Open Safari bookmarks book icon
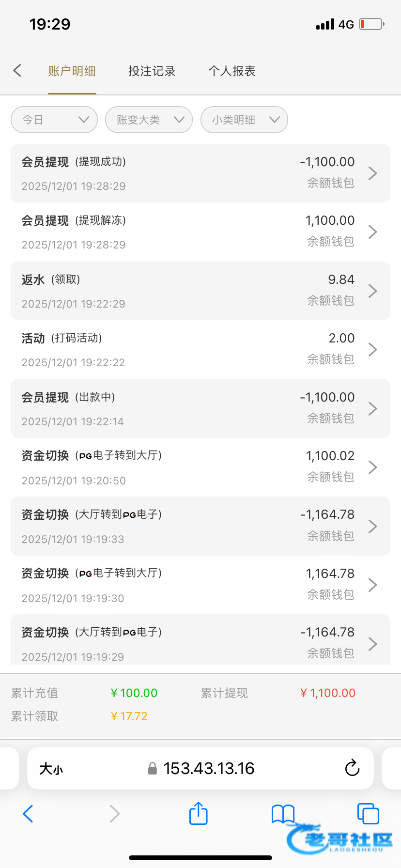This screenshot has height=868, width=401. [283, 813]
